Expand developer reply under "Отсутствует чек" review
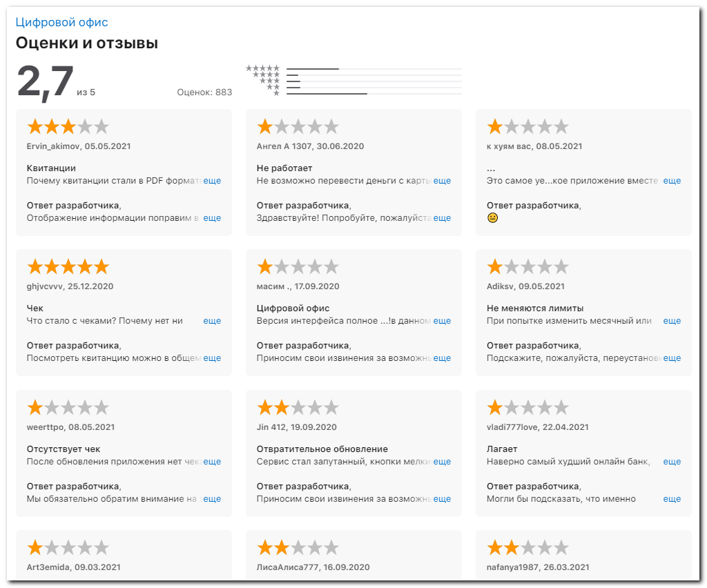The width and height of the screenshot is (707, 588). pos(212,499)
